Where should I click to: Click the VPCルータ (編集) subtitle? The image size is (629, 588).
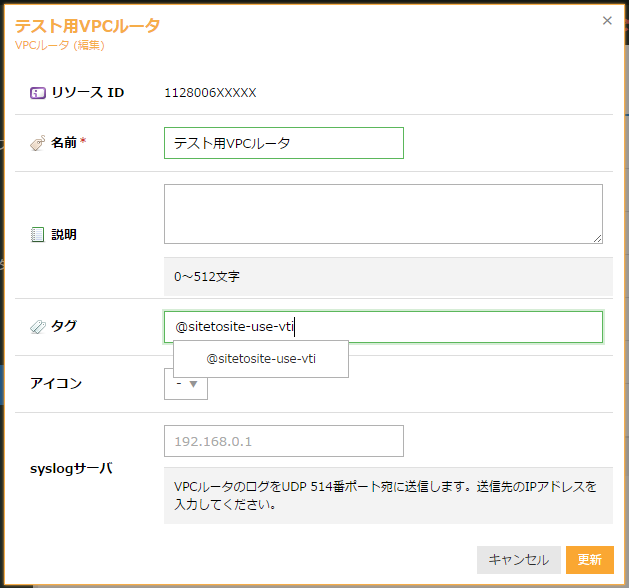click(x=59, y=45)
